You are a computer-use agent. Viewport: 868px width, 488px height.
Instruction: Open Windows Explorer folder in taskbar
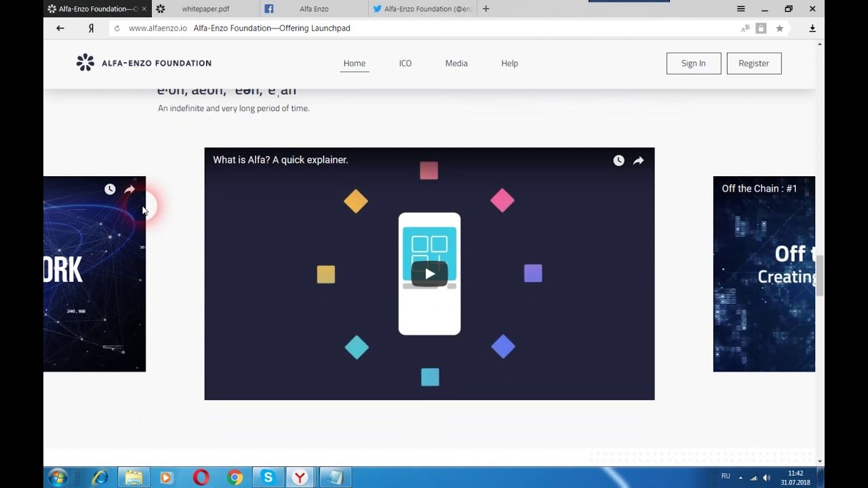tap(134, 477)
